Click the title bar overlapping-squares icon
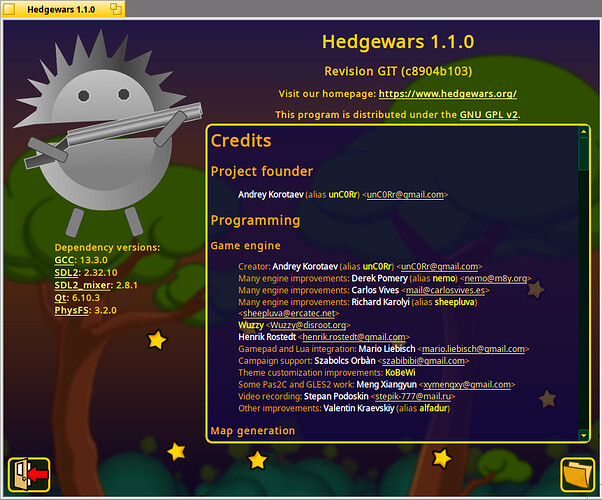Screen dimensions: 602x500 [x=116, y=9]
